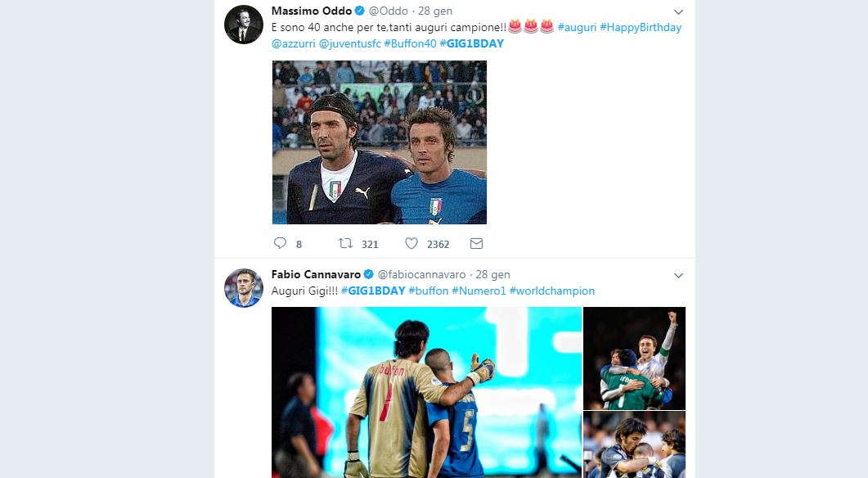Open the #HappyBirthday hashtag
This screenshot has height=478, width=868.
641,27
